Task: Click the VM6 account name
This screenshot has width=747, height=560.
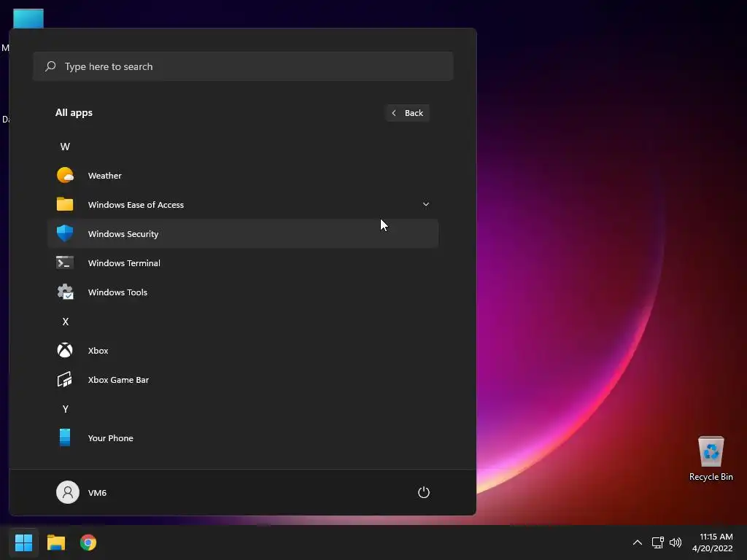Action: [x=97, y=492]
